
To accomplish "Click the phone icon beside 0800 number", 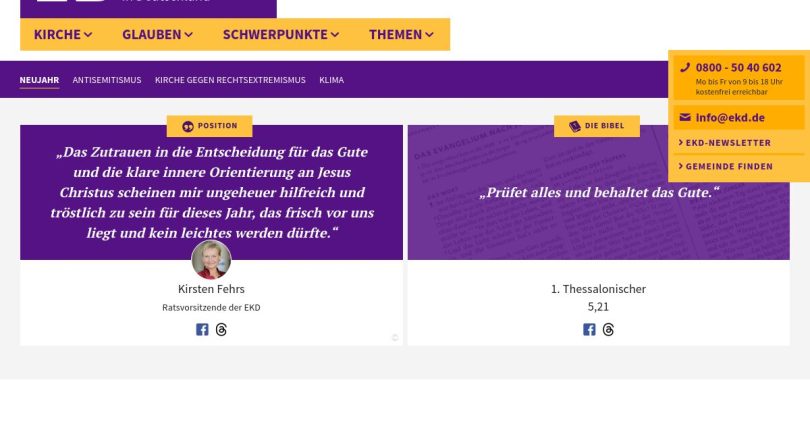I will click(x=685, y=68).
